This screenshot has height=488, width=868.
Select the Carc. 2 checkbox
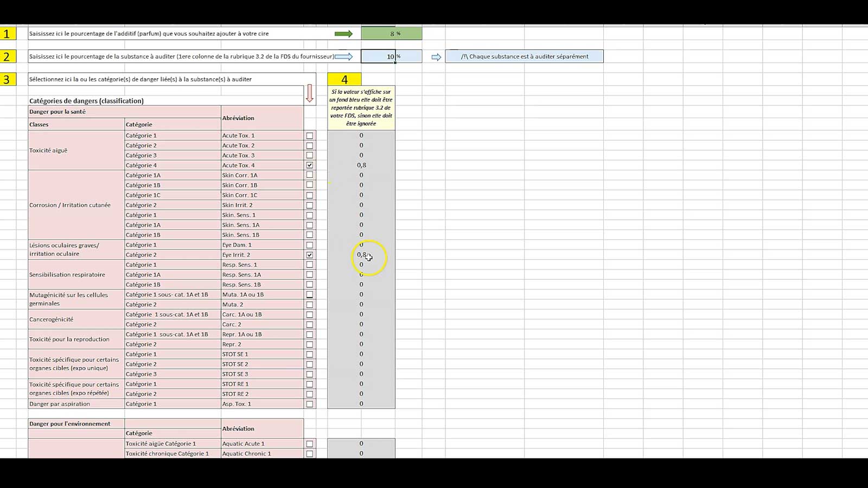(310, 324)
